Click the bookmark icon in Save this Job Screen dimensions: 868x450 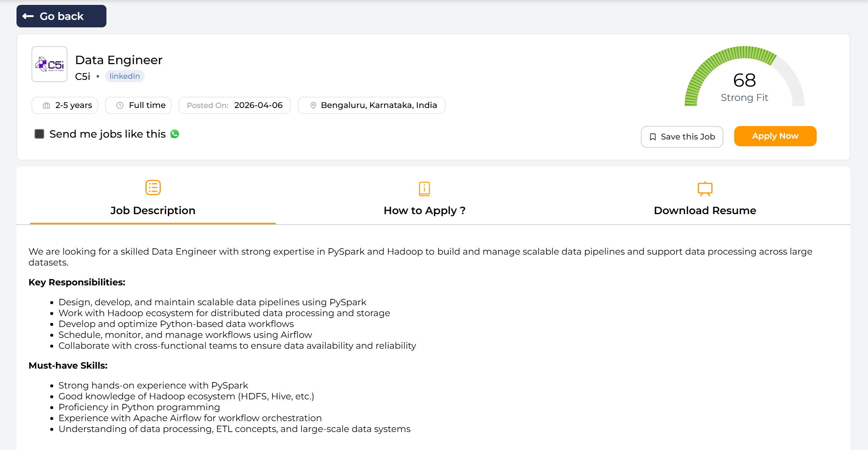(652, 137)
